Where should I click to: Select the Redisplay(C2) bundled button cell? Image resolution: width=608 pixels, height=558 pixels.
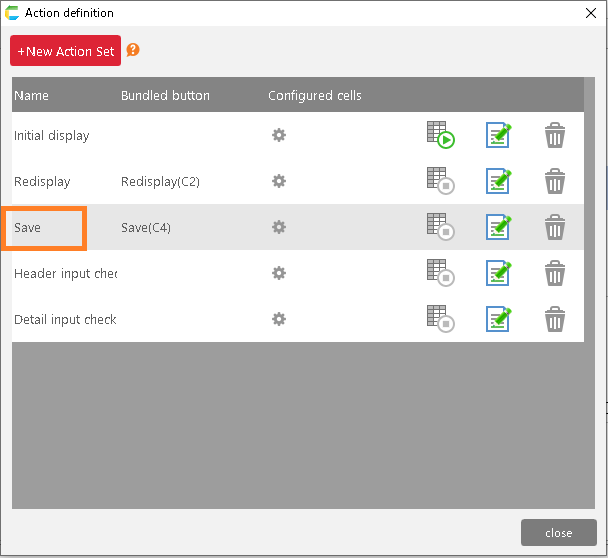(160, 181)
